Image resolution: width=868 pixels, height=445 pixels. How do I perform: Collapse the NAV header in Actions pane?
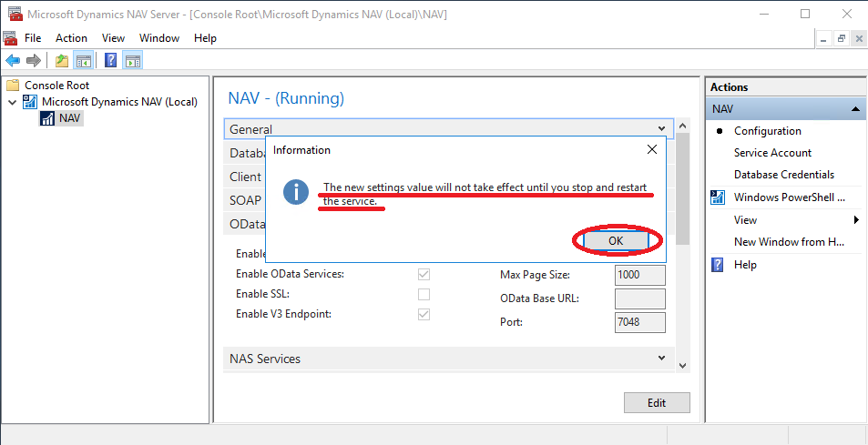point(855,109)
